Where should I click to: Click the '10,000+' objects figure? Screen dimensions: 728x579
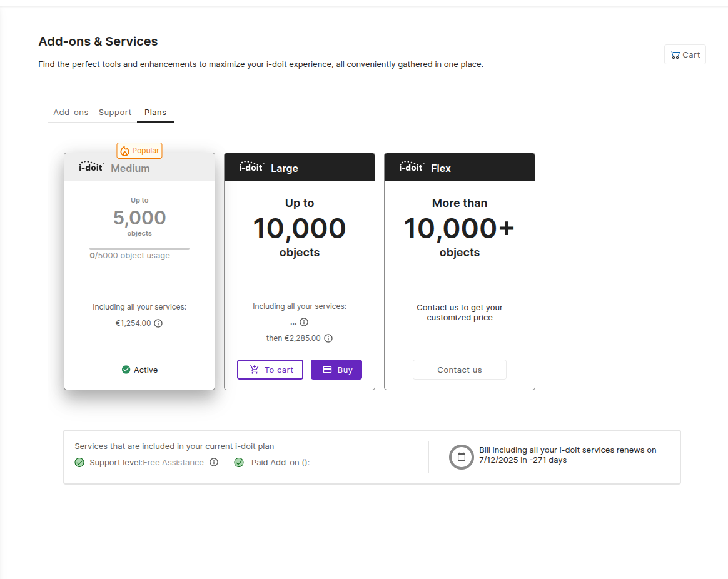click(459, 228)
